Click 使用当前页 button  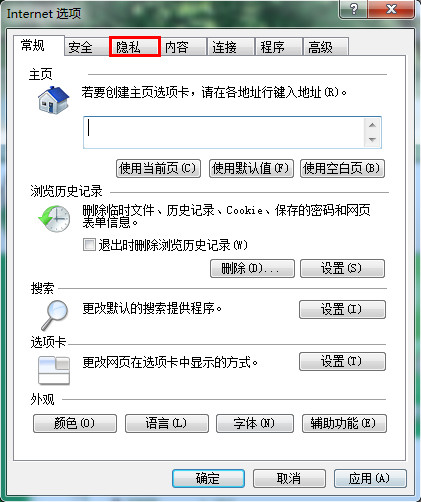158,168
